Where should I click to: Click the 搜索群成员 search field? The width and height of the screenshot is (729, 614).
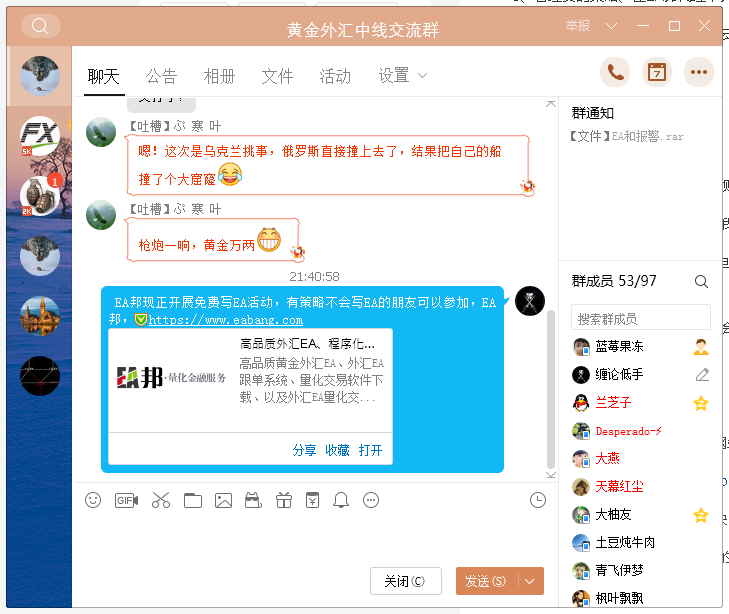pos(641,319)
